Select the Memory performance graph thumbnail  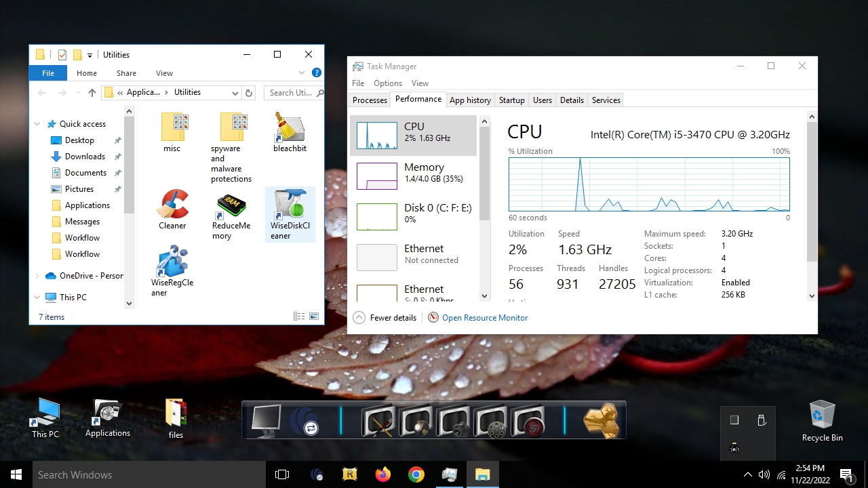click(x=377, y=176)
